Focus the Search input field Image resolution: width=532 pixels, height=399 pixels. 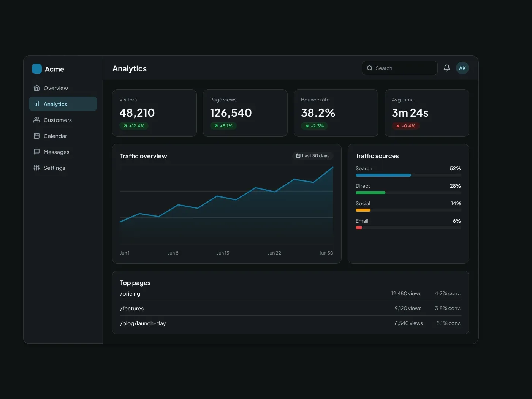click(x=399, y=68)
